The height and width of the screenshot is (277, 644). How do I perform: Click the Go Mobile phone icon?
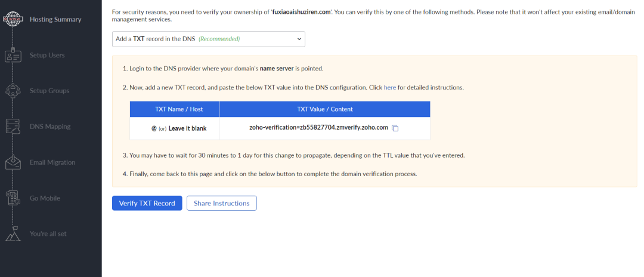13,198
